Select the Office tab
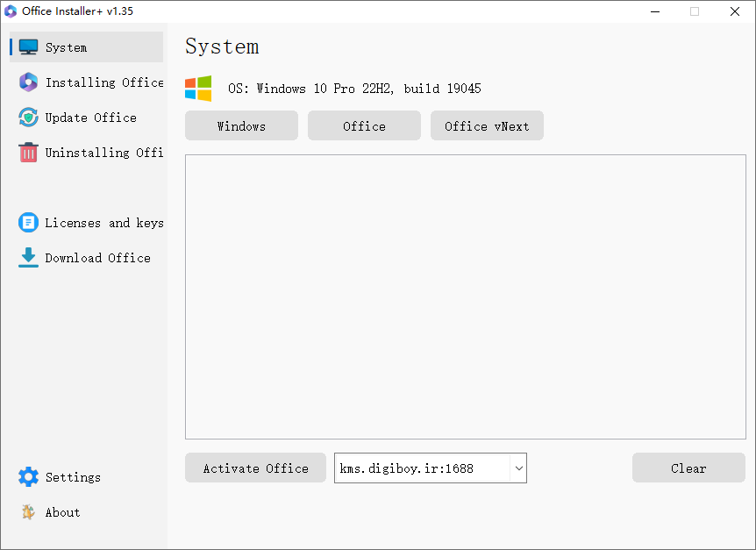 pos(364,125)
